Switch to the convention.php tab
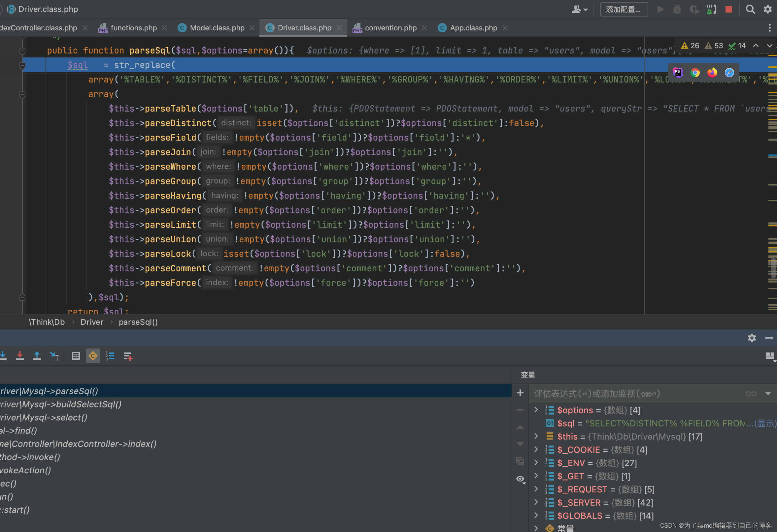Viewport: 777px width, 532px height. click(390, 28)
